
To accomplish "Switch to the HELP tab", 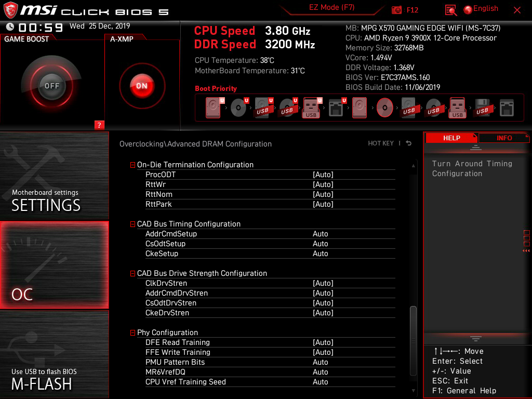I will (x=451, y=138).
